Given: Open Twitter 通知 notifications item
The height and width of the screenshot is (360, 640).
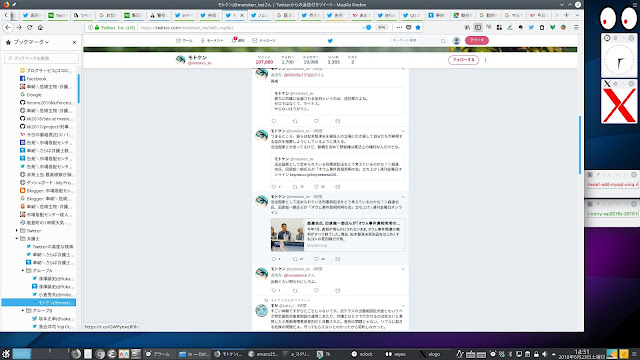Looking at the screenshot, I should point(238,40).
